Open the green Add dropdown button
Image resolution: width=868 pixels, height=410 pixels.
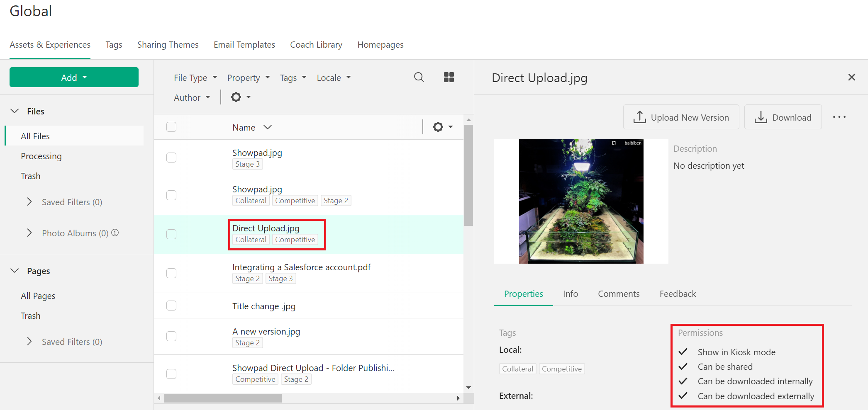(x=74, y=78)
